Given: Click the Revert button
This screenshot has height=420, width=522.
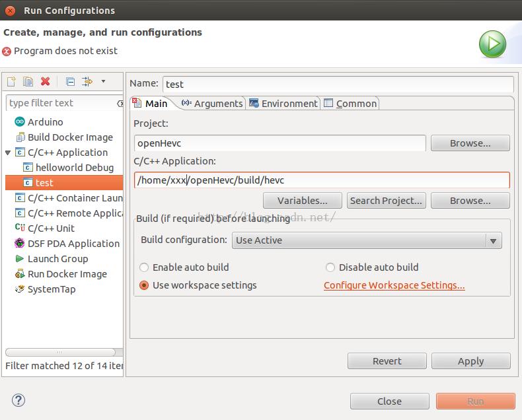Looking at the screenshot, I should (x=387, y=361).
